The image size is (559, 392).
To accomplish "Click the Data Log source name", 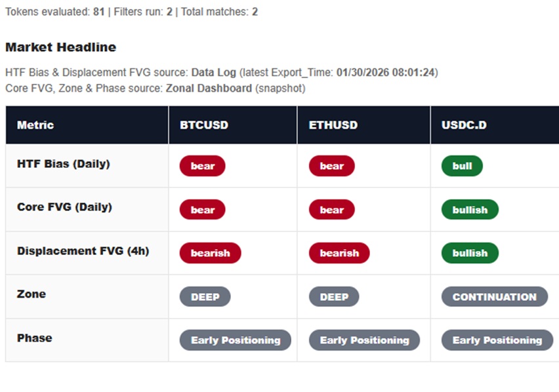I will (x=213, y=72).
